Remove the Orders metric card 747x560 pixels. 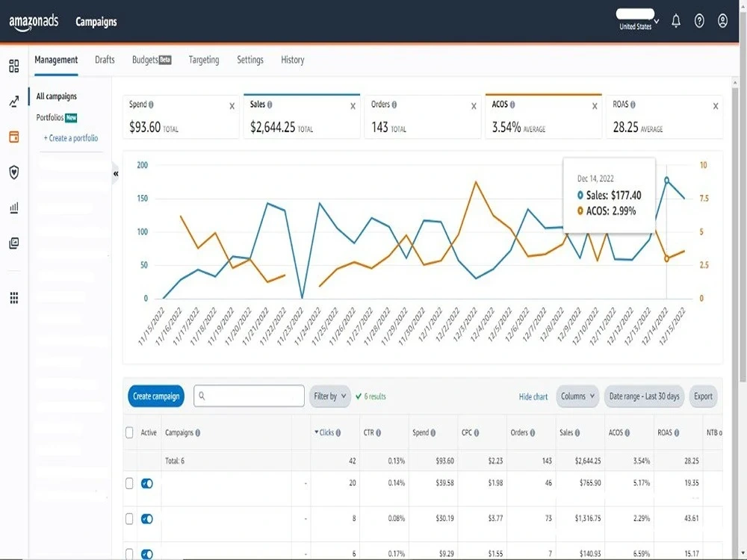[474, 106]
